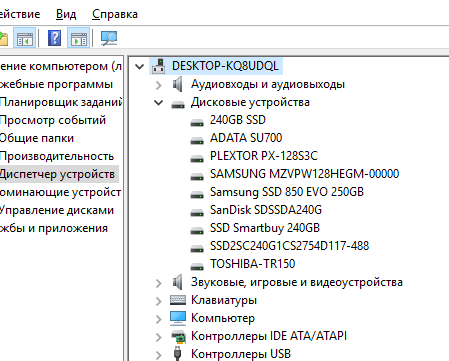Click controller card icon beside Контроллеры IDE ATA/ATAPI

click(x=178, y=336)
